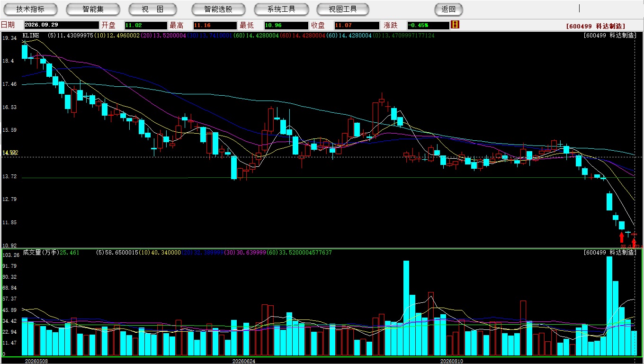Screen dimensions: 644x364
Task: Click the 涨跌 field showing -0.45%
Action: tap(428, 25)
